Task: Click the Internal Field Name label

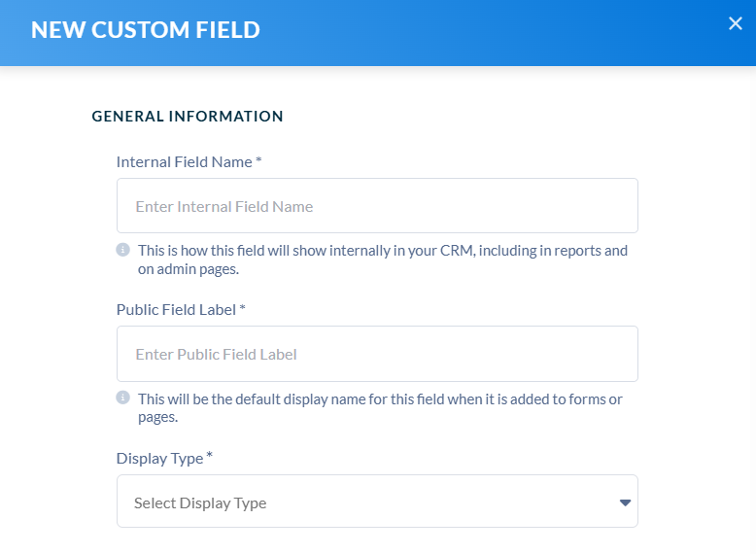Action: [x=185, y=162]
